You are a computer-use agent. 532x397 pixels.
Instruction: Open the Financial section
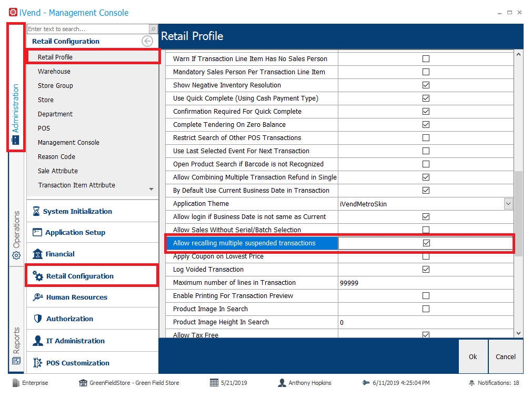pyautogui.click(x=93, y=254)
